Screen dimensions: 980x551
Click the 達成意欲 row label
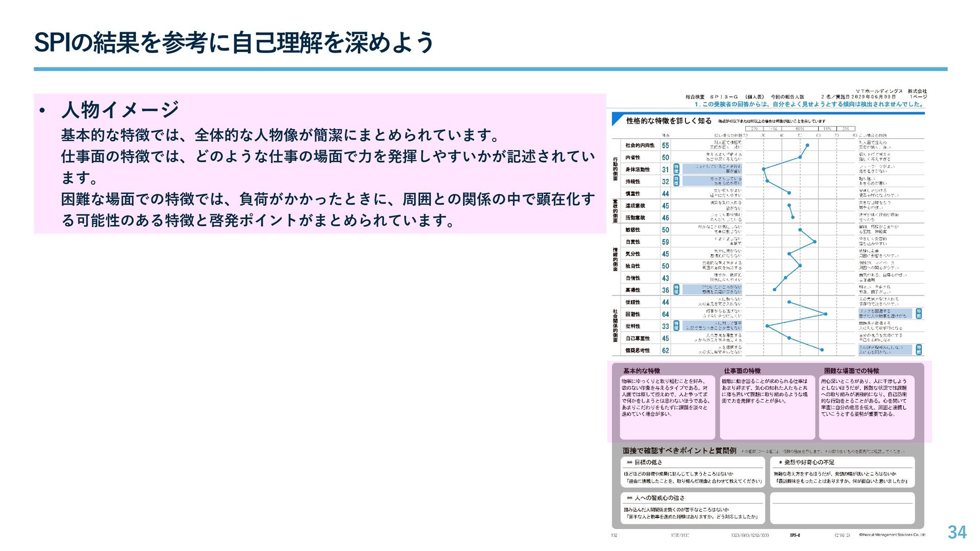635,206
